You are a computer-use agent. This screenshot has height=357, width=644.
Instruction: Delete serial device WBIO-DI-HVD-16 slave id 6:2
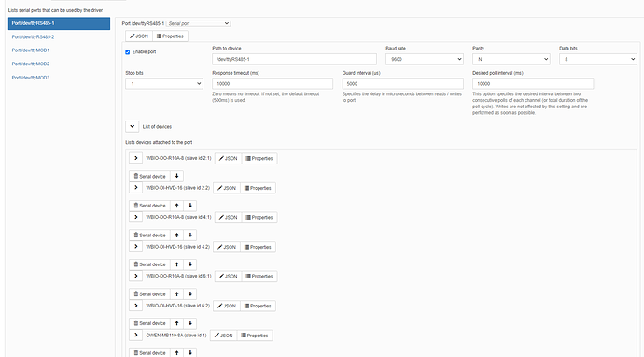click(x=149, y=323)
